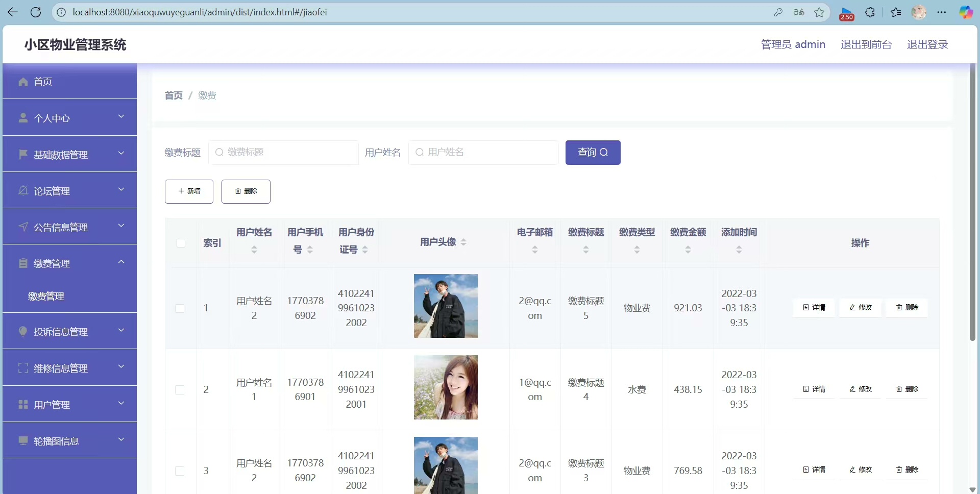
Task: Open the browser extensions puzzle icon
Action: click(870, 12)
